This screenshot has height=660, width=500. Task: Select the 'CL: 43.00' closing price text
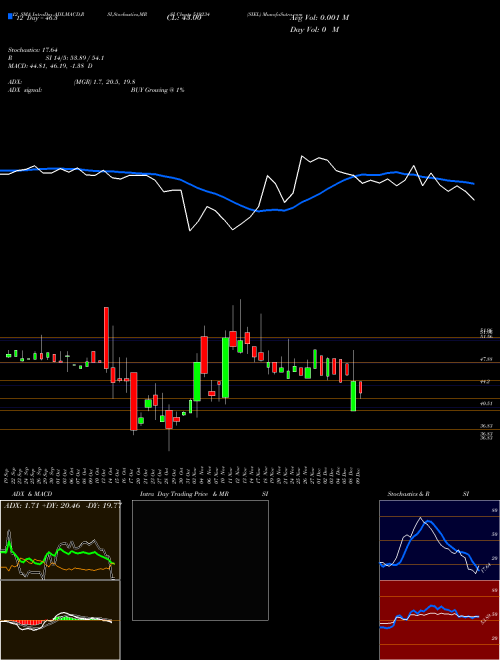coord(184,18)
